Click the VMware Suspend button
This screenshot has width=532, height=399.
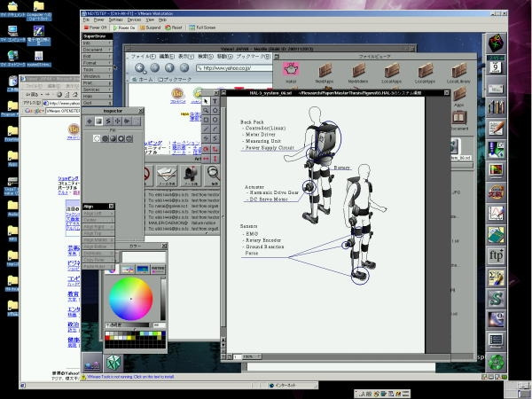pyautogui.click(x=150, y=27)
